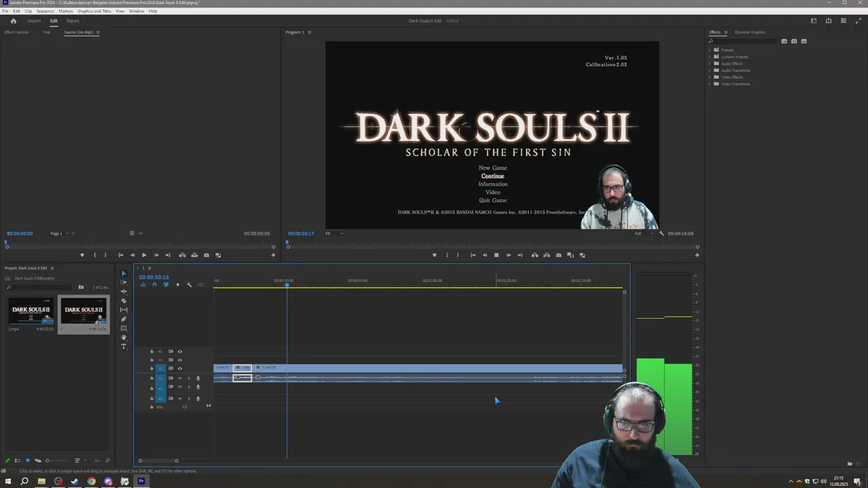Open Source monitor button editor plus icon

(x=273, y=255)
